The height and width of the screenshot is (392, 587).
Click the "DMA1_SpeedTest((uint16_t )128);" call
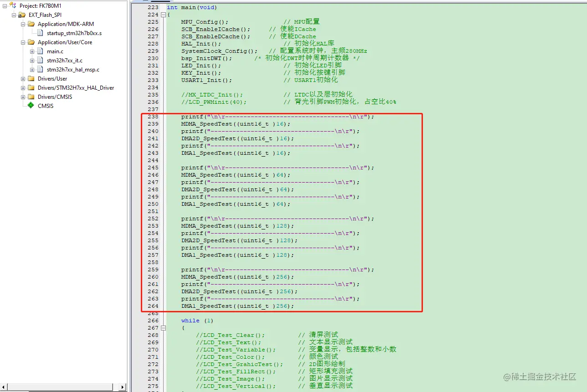coord(237,255)
